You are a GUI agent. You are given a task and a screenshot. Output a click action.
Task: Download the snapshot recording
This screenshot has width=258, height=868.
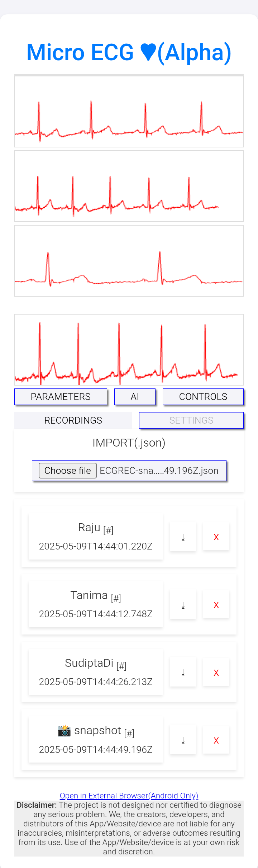click(183, 740)
